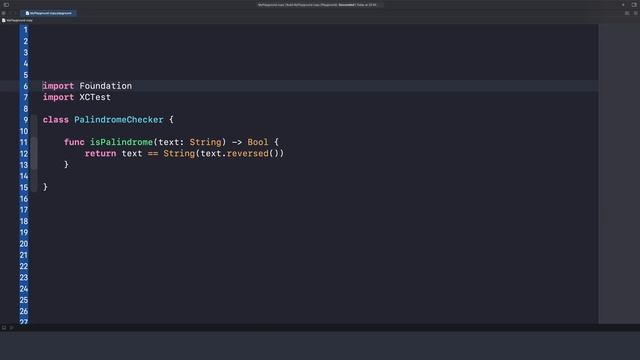640x360 pixels.
Task: Click the run playground play button
Action: click(11, 327)
